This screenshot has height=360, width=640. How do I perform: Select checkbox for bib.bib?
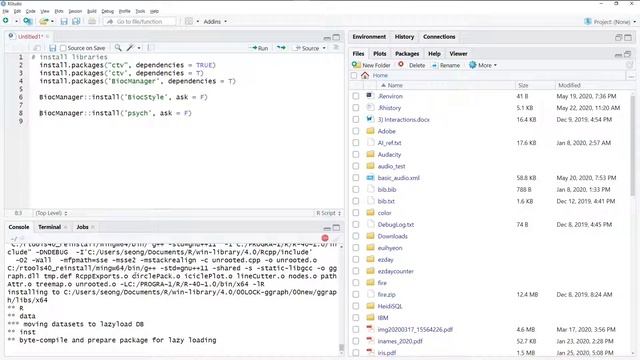point(356,189)
